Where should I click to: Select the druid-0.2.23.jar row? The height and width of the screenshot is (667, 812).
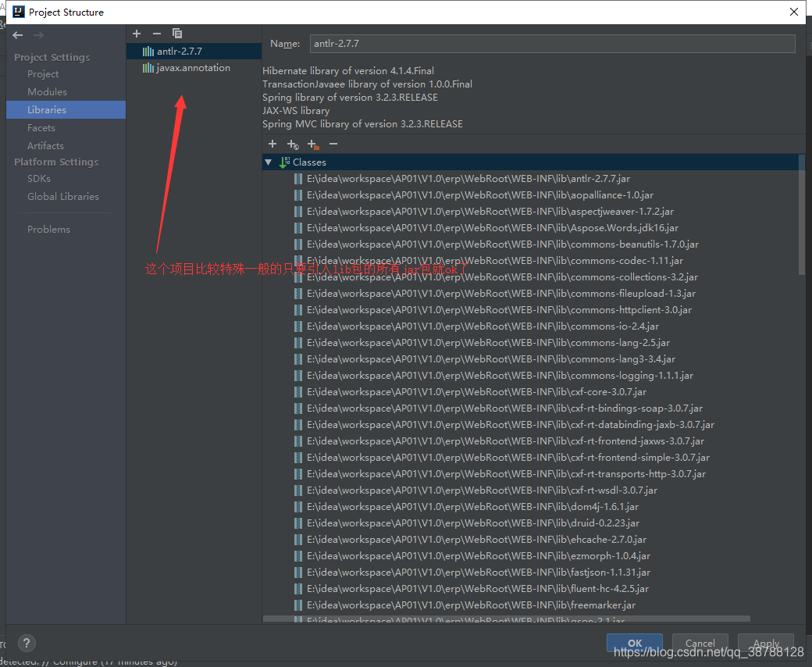[530, 523]
